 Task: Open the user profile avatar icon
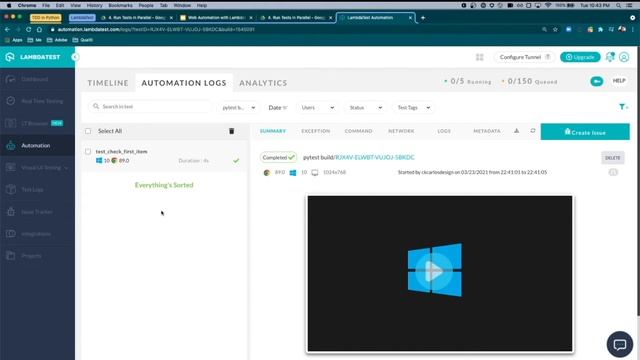624,57
